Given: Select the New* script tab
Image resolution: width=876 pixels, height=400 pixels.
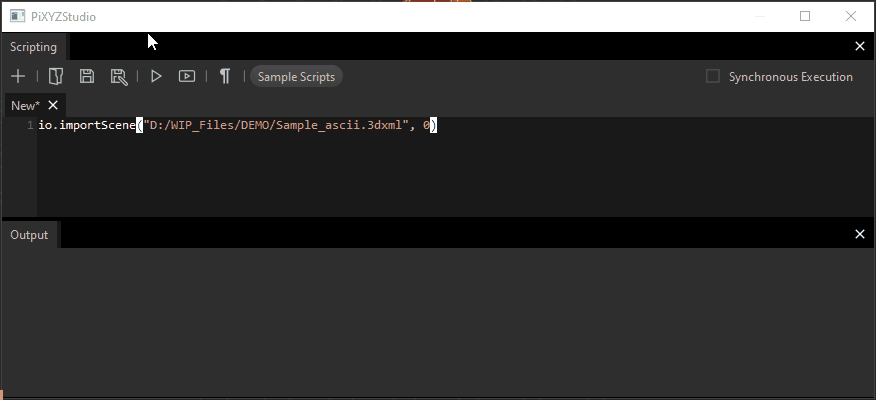Looking at the screenshot, I should pyautogui.click(x=24, y=105).
